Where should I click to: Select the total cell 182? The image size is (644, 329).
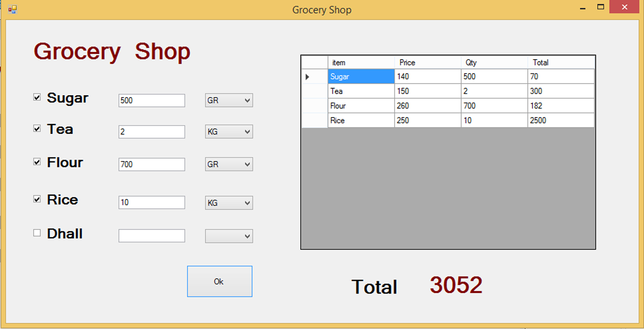click(x=561, y=106)
